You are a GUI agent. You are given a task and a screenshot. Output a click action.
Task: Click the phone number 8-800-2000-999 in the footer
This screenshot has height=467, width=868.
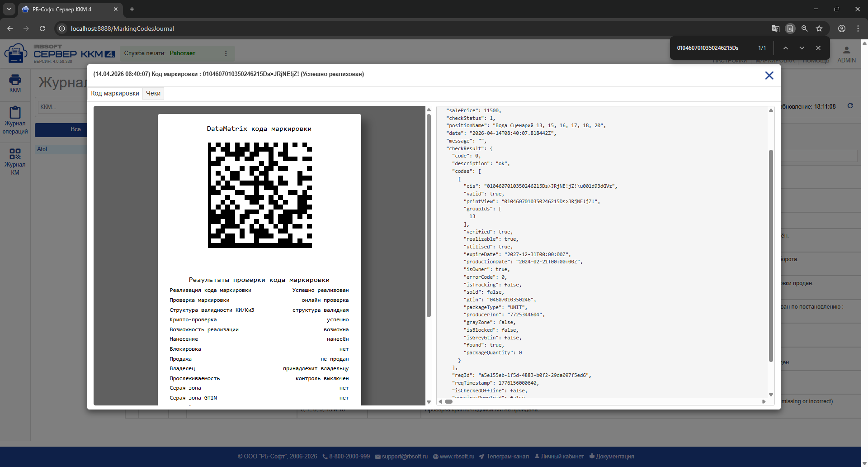(x=346, y=456)
